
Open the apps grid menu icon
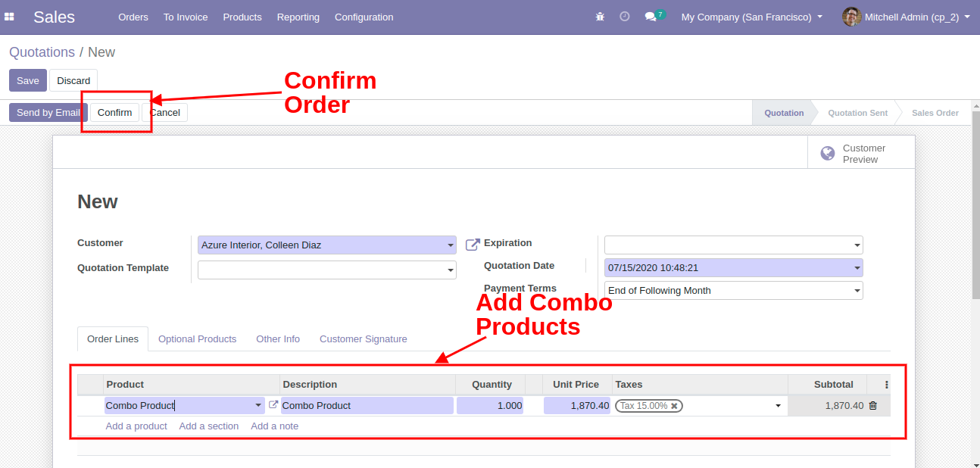[10, 17]
